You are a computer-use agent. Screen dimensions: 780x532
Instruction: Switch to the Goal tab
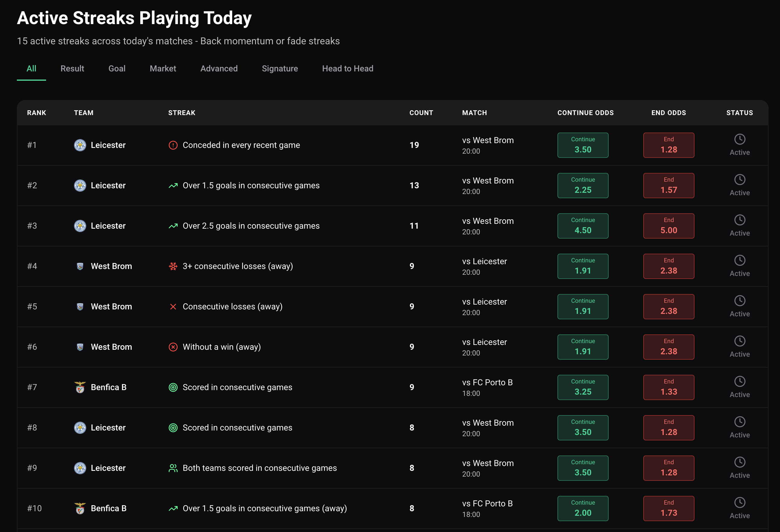tap(117, 68)
